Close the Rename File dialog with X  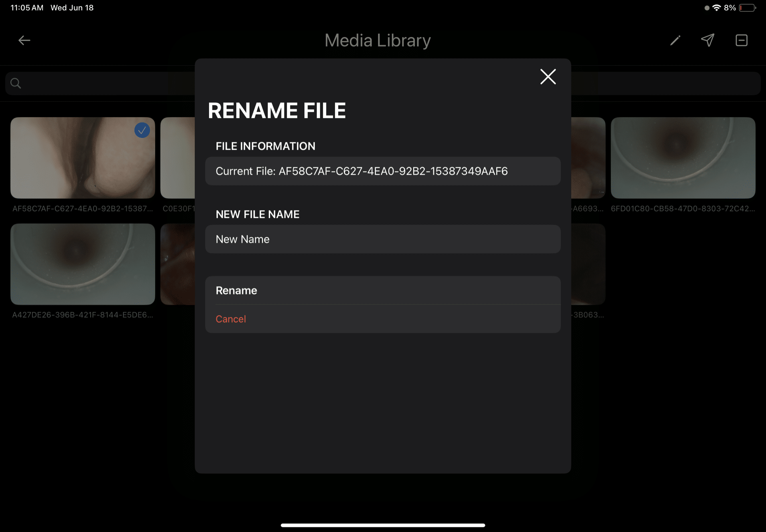[x=548, y=77]
